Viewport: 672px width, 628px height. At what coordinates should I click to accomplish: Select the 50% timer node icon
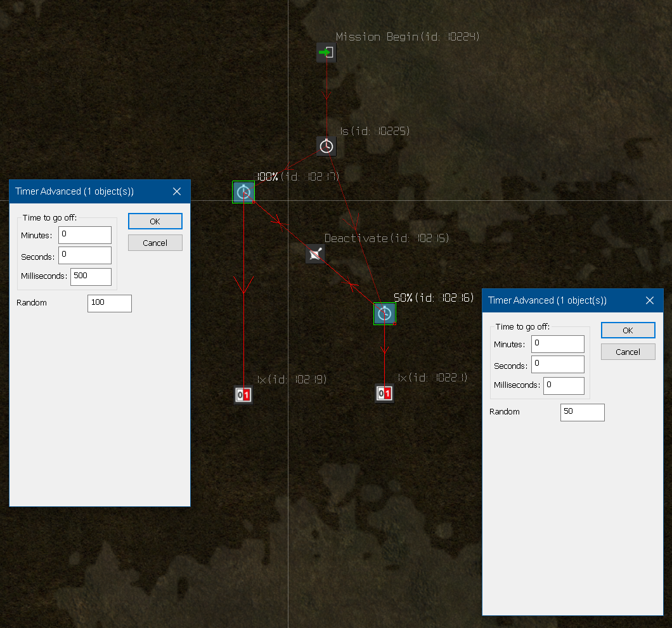click(x=384, y=314)
